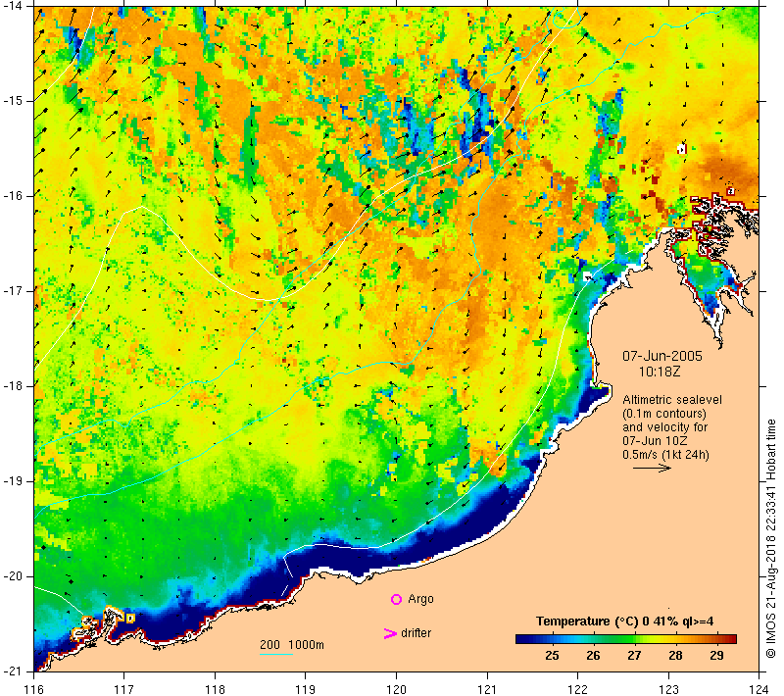The width and height of the screenshot is (784, 696).
Task: Click the '07-Jun 10Z' caption line
Action: [655, 441]
